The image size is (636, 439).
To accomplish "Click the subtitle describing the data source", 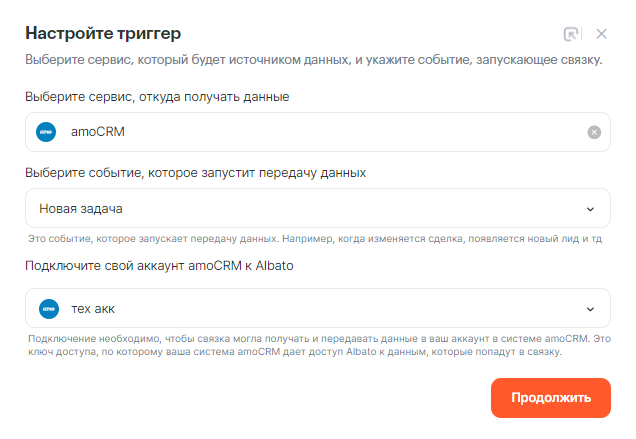I will 313,60.
